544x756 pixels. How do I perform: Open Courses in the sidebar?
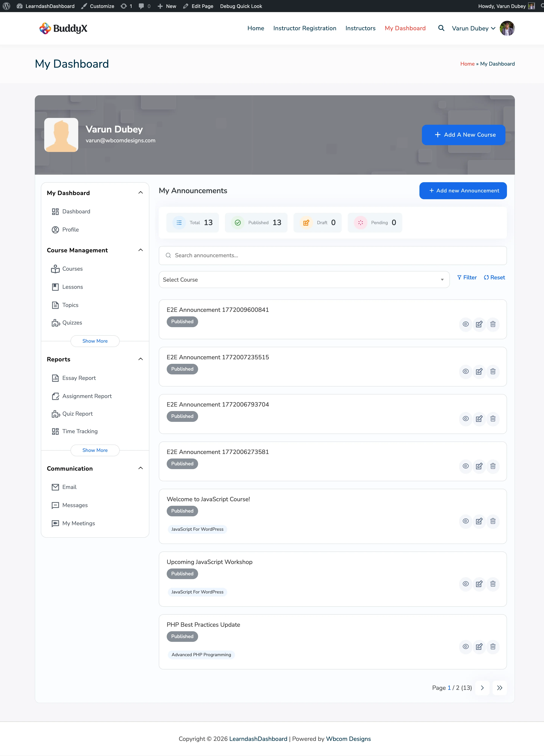[67, 269]
